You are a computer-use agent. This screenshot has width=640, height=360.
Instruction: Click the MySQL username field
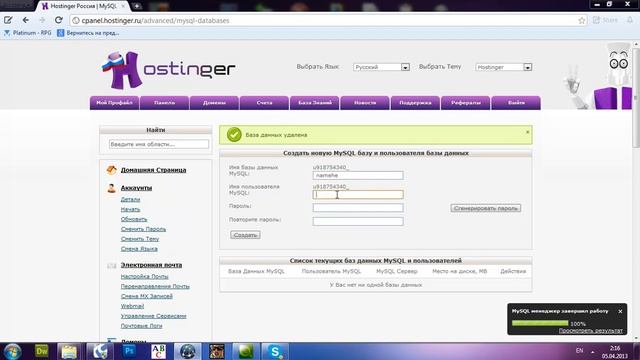(358, 195)
